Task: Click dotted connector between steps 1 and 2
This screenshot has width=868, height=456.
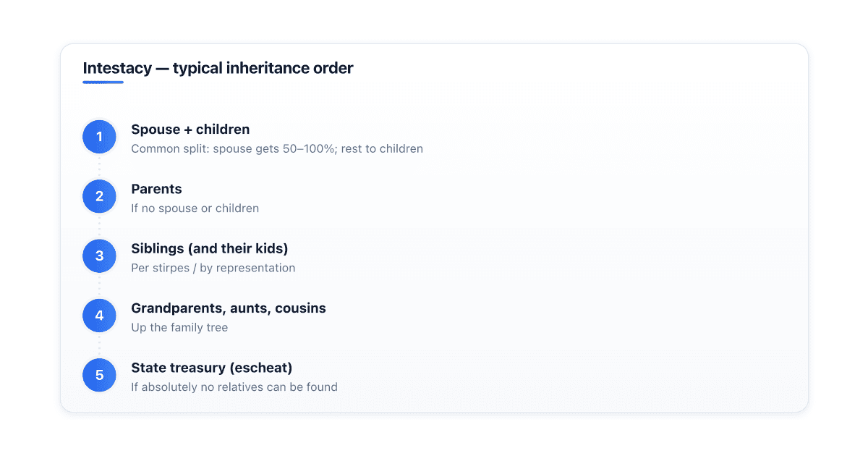Action: 99,166
